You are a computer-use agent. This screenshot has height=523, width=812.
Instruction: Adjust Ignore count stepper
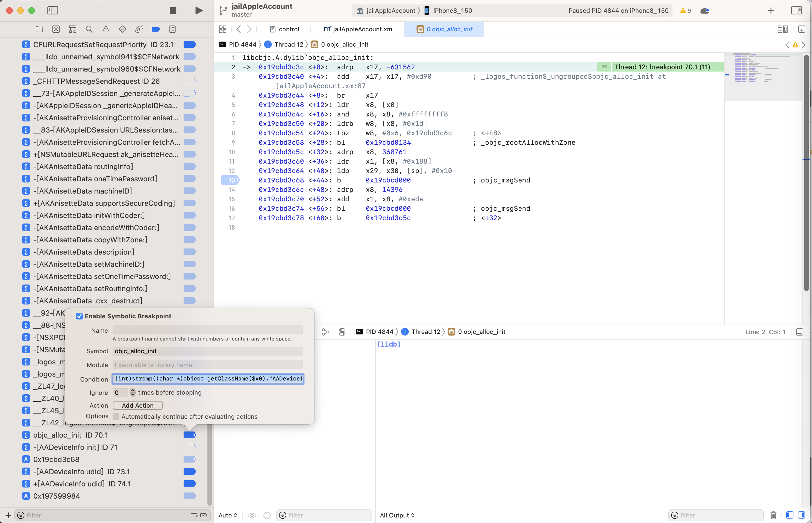click(133, 393)
